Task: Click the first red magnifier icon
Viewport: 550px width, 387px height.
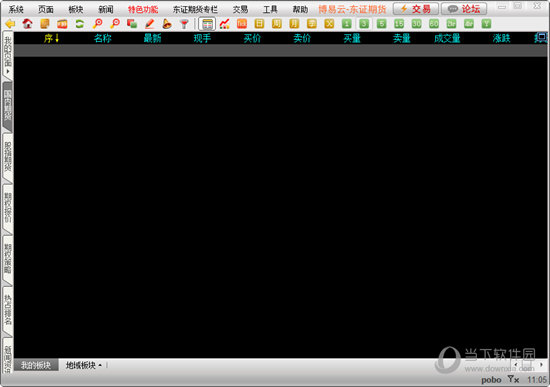Action: [x=97, y=24]
